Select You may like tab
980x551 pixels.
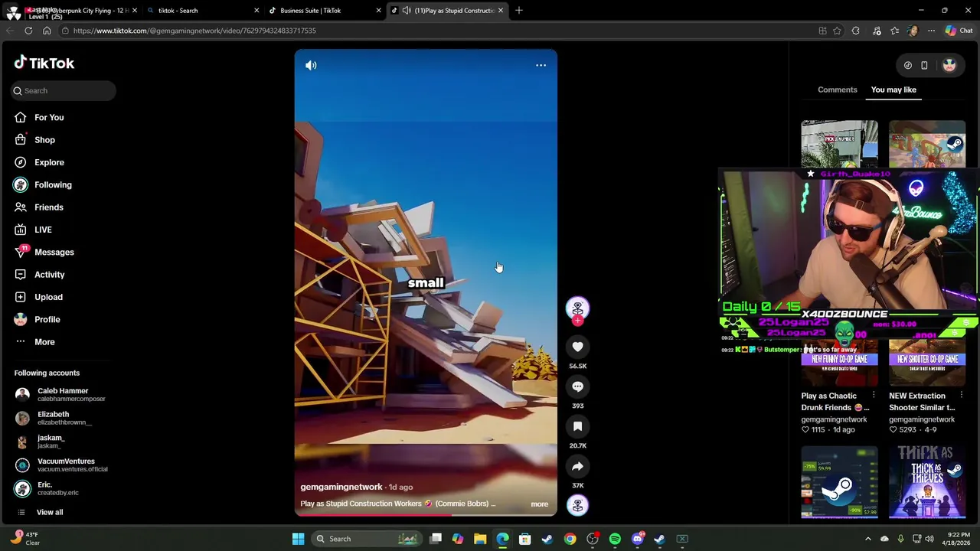893,90
